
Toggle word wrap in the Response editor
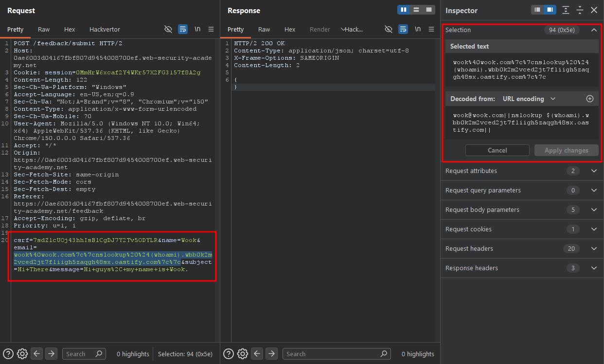pyautogui.click(x=403, y=29)
